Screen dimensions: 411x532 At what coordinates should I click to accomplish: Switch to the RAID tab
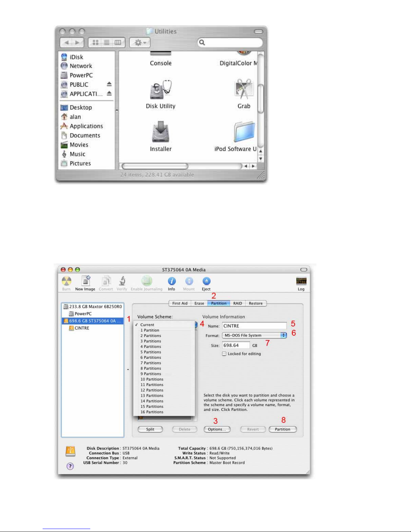[x=238, y=303]
